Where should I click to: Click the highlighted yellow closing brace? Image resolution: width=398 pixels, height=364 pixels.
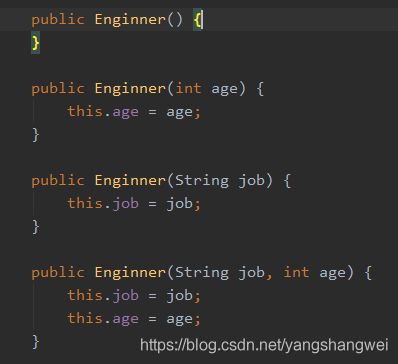(x=35, y=43)
